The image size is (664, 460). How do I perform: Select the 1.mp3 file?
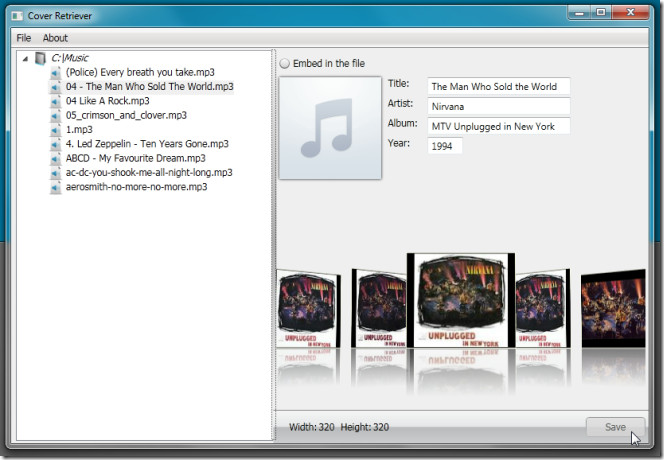79,130
